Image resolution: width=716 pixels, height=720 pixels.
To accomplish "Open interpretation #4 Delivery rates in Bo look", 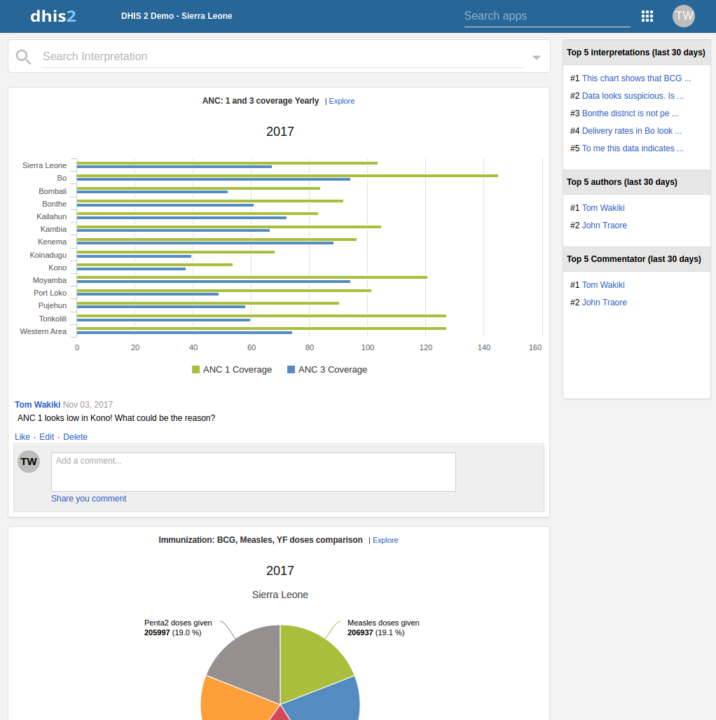I will point(631,131).
